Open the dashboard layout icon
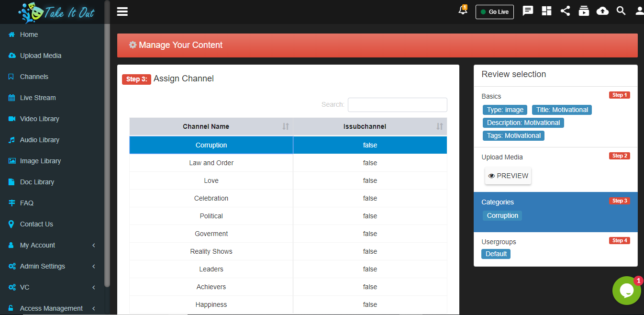 pos(547,11)
